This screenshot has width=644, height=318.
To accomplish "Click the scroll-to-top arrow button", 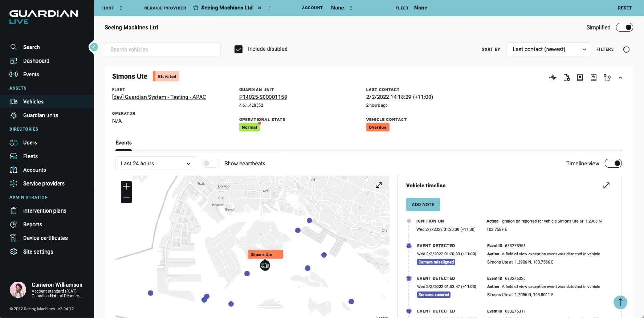I will tap(620, 302).
